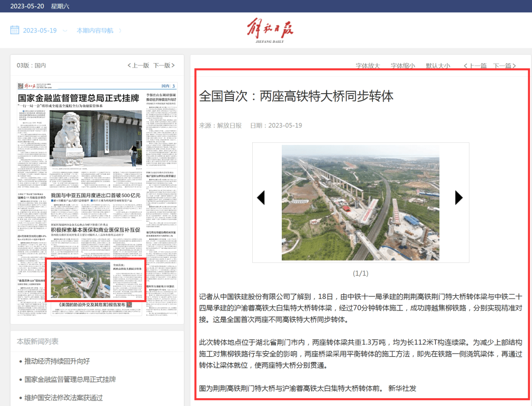Click the aerial bridge photo in the article

360,203
